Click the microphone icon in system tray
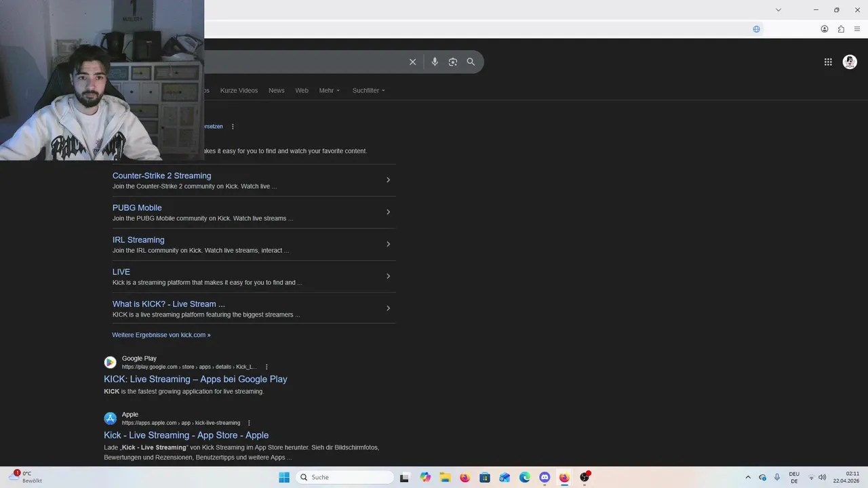Viewport: 868px width, 488px height. tap(777, 477)
